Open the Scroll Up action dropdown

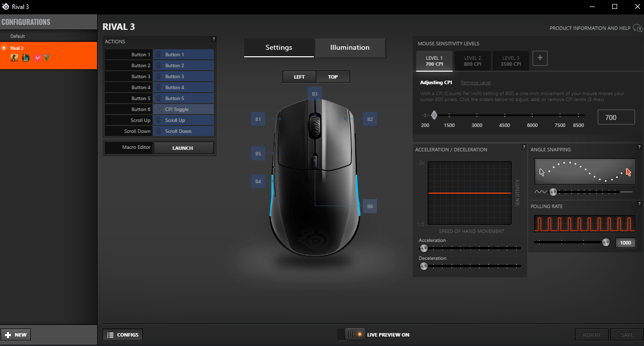[184, 120]
